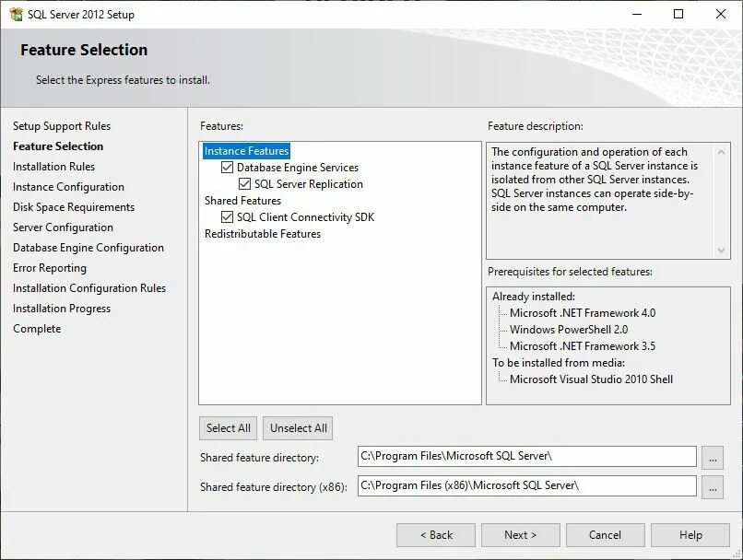Screen dimensions: 743x560
Task: Browse for shared feature directory (x86)
Action: pos(713,486)
